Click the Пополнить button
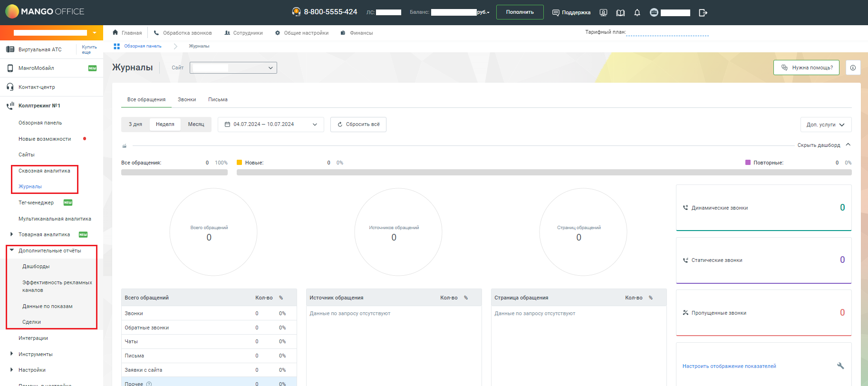Image resolution: width=868 pixels, height=386 pixels. tap(520, 12)
